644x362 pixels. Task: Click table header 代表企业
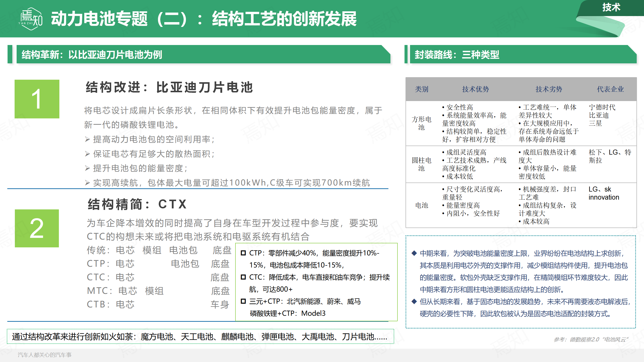[610, 89]
